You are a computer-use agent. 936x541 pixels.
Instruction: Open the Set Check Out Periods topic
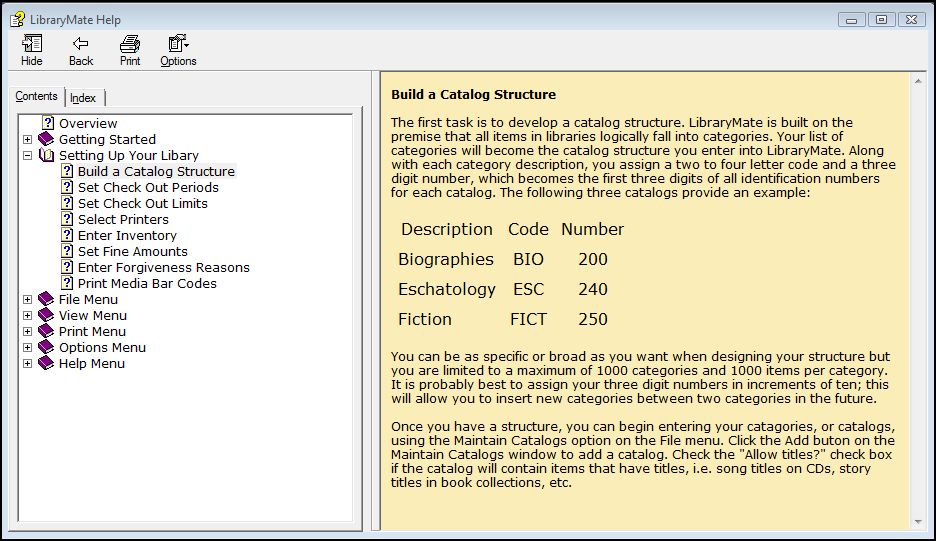point(148,187)
